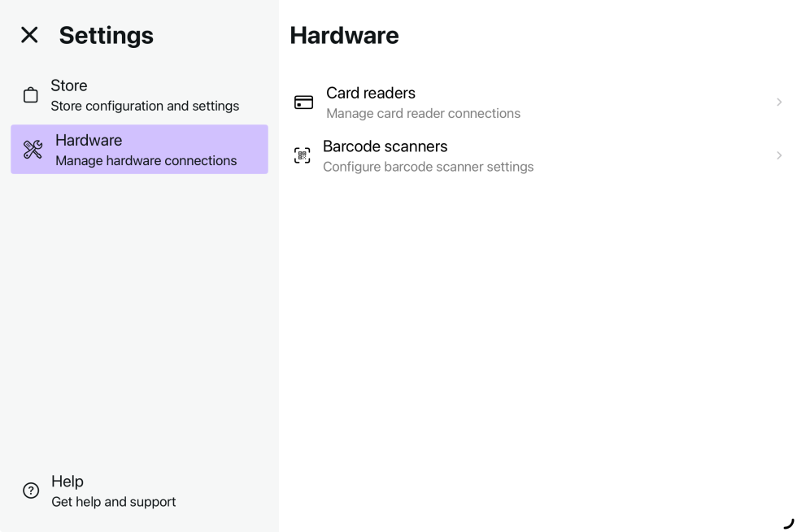Viewport: 797px width, 532px height.
Task: Open Help from the sidebar
Action: (68, 481)
